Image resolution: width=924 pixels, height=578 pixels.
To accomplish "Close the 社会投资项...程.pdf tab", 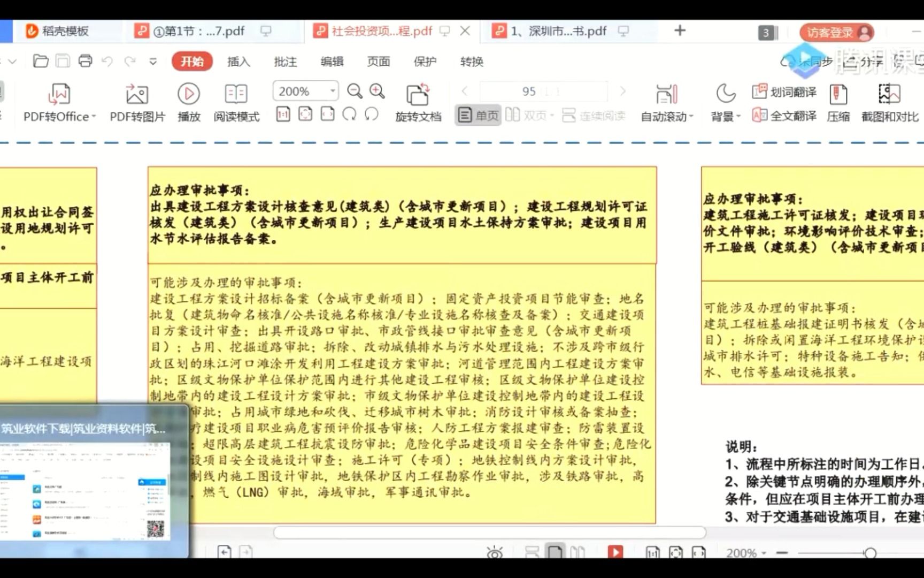I will click(465, 31).
